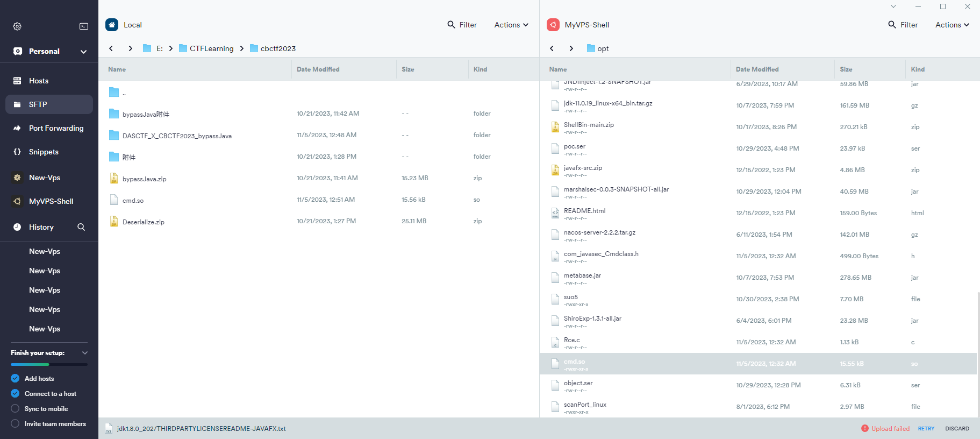
Task: Open the terminal icon in sidebar top
Action: tap(84, 26)
